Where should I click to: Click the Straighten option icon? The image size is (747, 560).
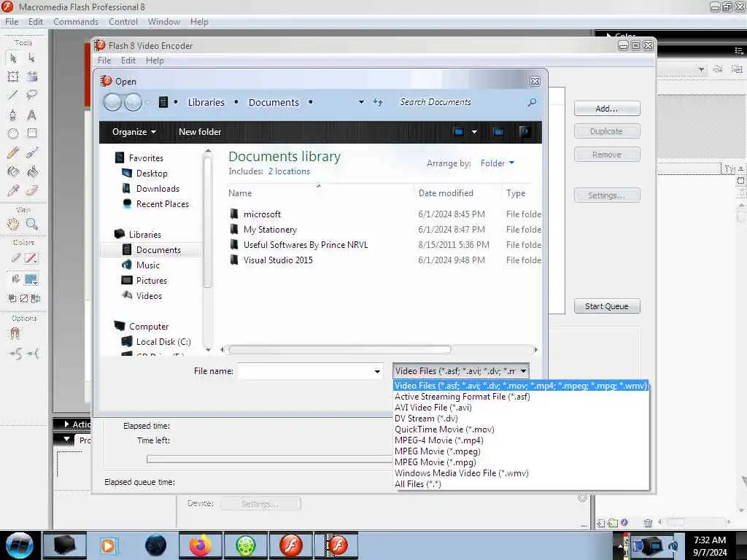33,354
